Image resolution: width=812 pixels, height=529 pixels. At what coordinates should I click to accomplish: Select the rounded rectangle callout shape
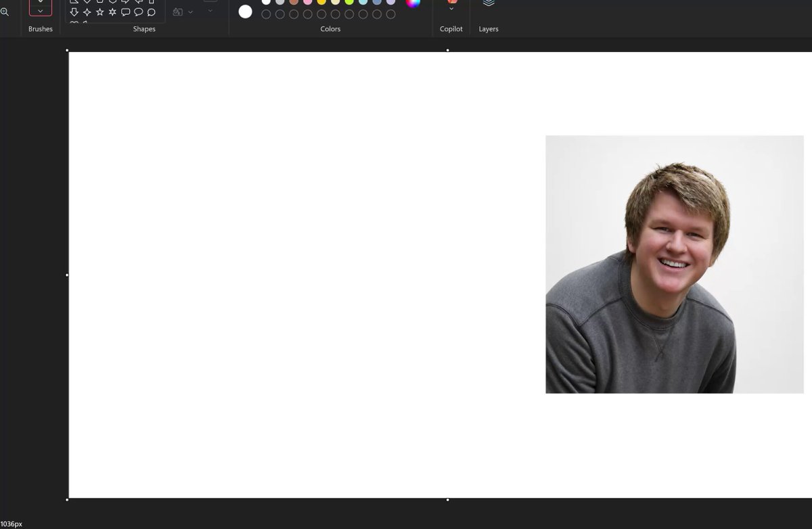[126, 12]
